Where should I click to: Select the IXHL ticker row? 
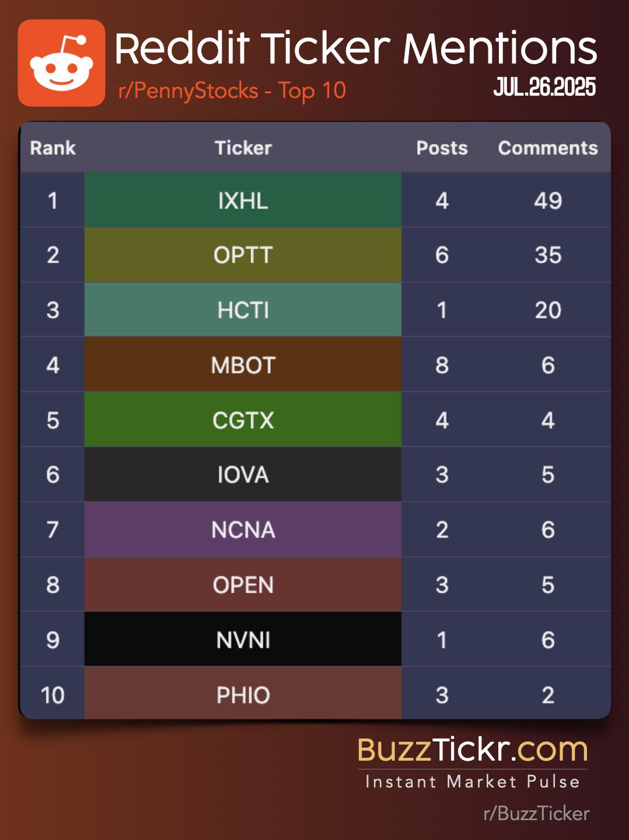click(x=316, y=200)
